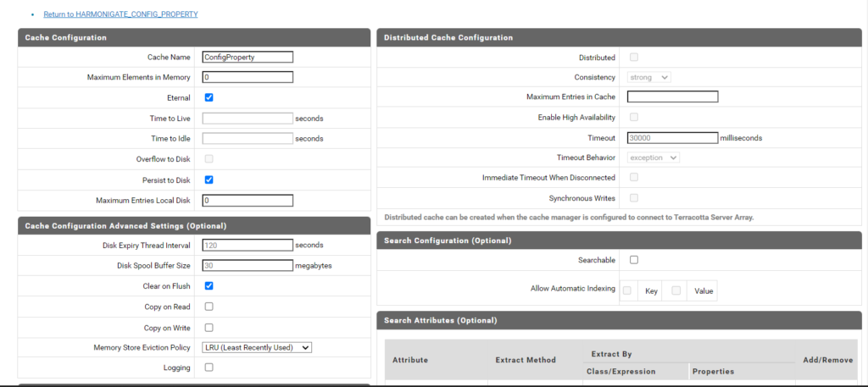Click the Add/Remove column header
868x387 pixels.
click(x=827, y=360)
